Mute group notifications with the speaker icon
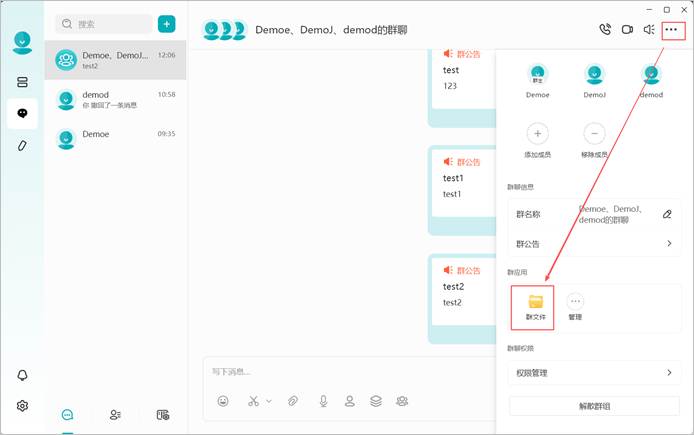The width and height of the screenshot is (694, 435). (x=649, y=30)
